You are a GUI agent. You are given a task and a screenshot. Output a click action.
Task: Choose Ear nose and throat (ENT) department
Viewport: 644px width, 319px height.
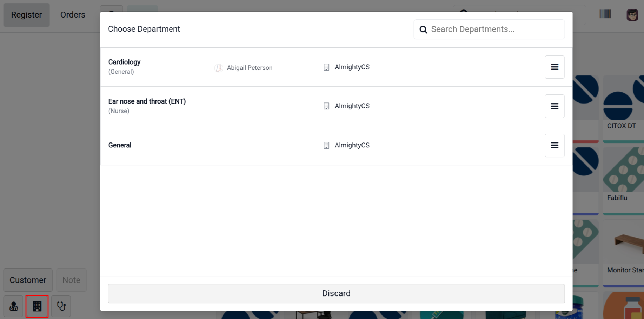click(147, 102)
